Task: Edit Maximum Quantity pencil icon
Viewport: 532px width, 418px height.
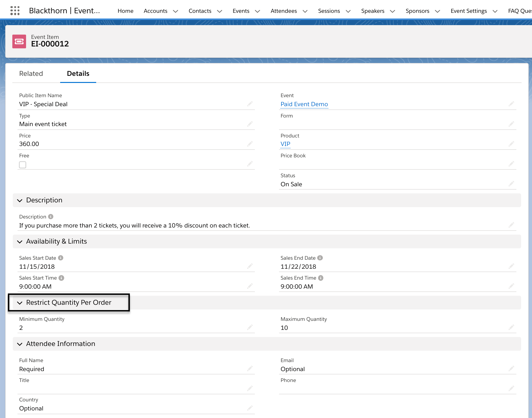Action: point(511,327)
